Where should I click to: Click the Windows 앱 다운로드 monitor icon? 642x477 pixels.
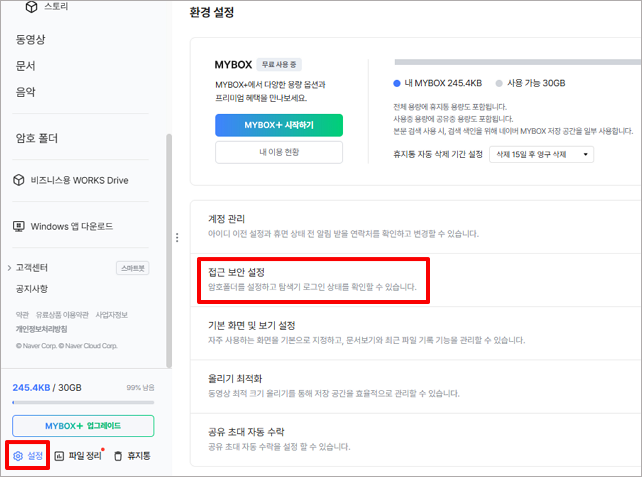[19, 226]
